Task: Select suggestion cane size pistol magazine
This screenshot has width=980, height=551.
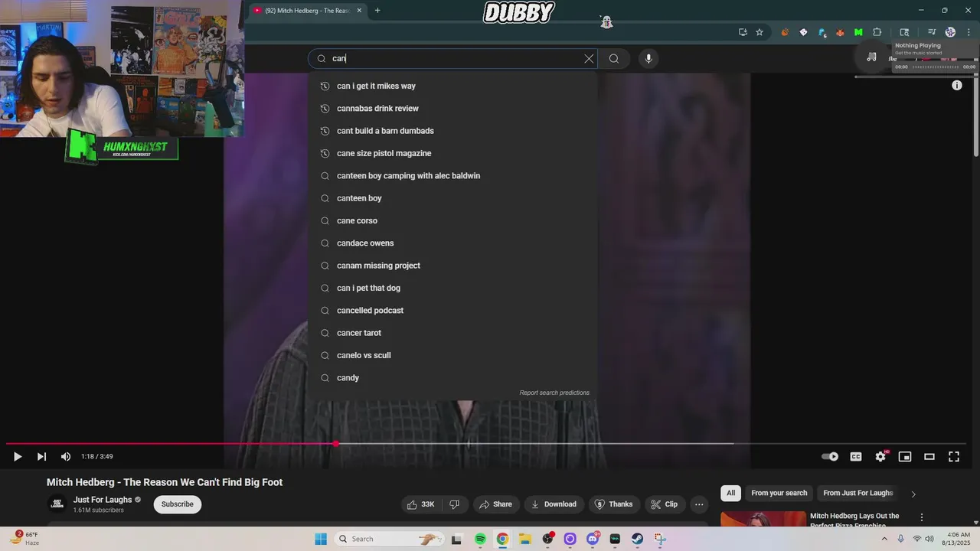Action: point(452,153)
